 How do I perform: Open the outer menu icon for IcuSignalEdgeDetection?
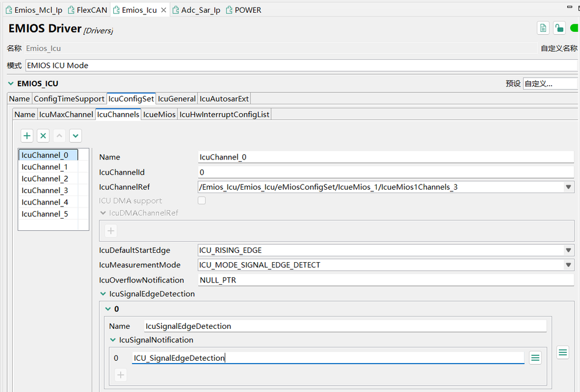point(563,352)
